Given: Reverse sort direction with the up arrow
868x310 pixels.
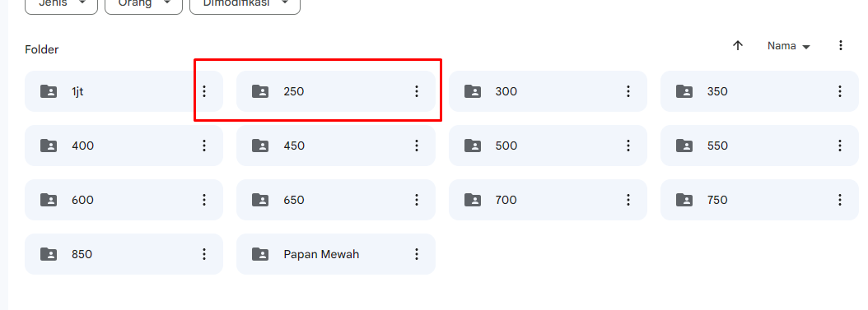Looking at the screenshot, I should pyautogui.click(x=737, y=46).
